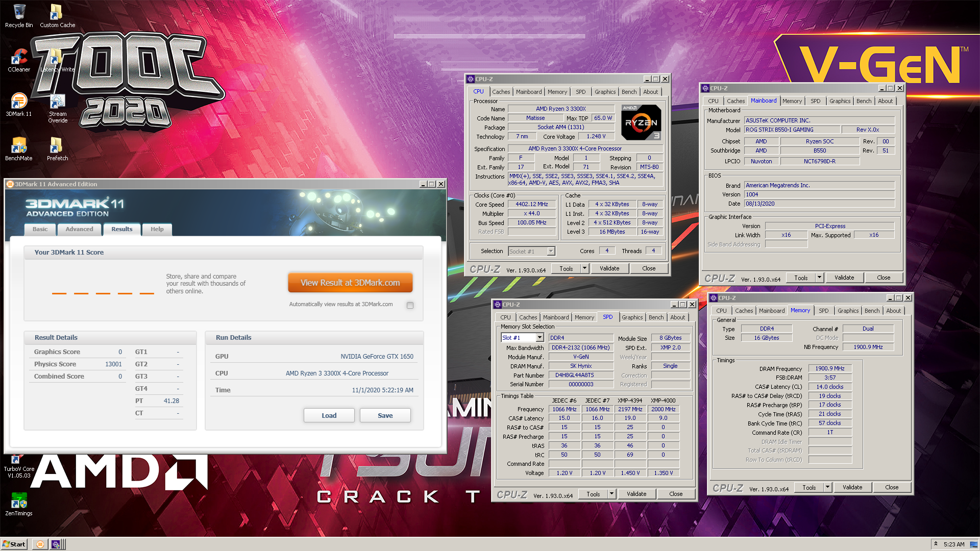The image size is (980, 551).
Task: Switch to Advanced tab in 3DMark 11
Action: (80, 229)
